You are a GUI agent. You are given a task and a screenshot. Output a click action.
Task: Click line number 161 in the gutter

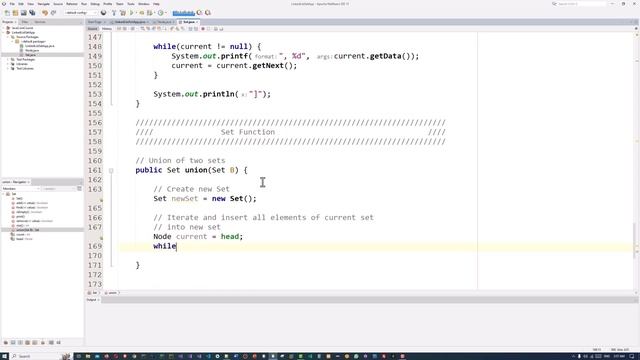[95, 170]
